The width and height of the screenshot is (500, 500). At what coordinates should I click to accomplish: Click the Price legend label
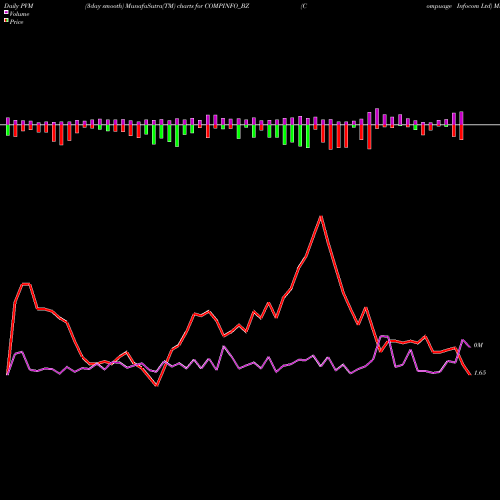(x=16, y=22)
